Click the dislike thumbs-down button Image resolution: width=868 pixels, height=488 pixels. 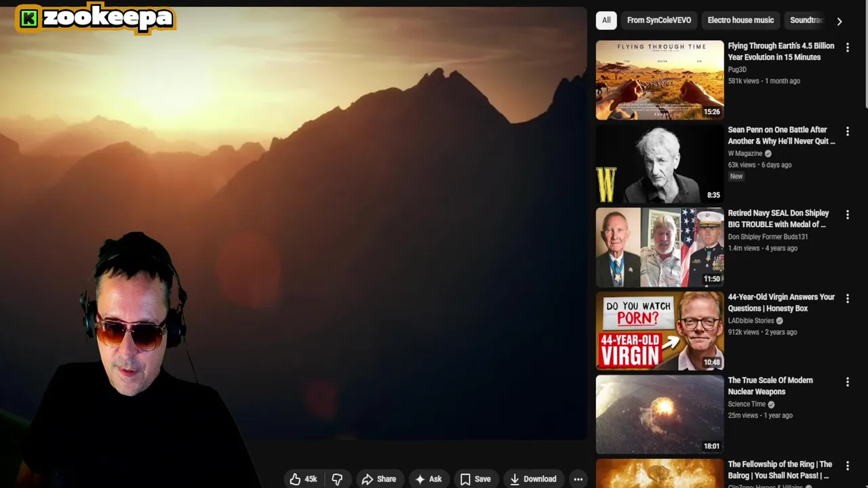pos(337,479)
